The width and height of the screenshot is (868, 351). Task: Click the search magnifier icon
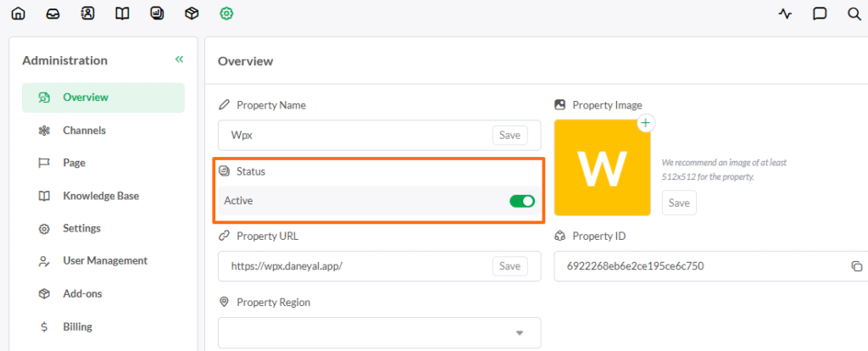tap(854, 14)
